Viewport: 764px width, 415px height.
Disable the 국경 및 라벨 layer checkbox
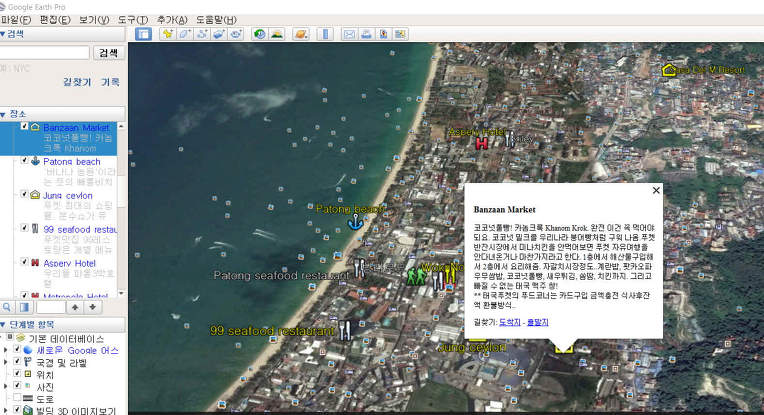coord(17,362)
